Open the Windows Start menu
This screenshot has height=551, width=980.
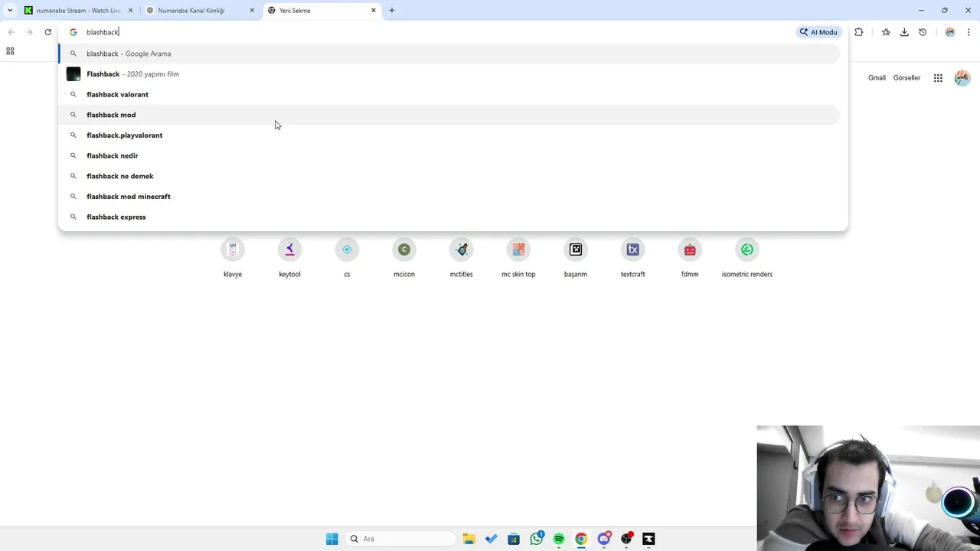[x=332, y=539]
